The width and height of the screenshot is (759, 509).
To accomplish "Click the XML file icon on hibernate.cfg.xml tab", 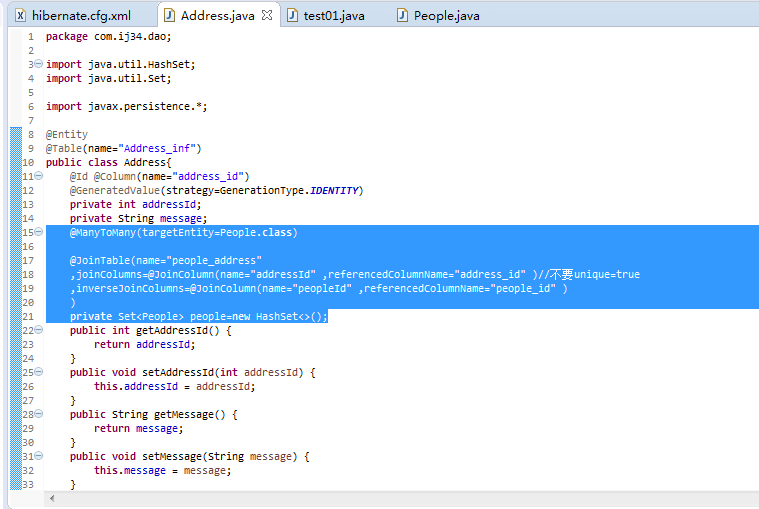I will [20, 15].
